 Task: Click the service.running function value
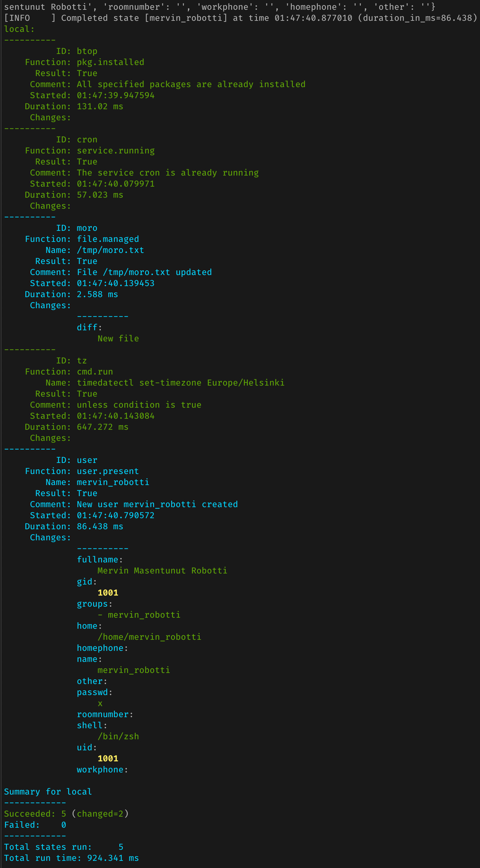click(116, 151)
